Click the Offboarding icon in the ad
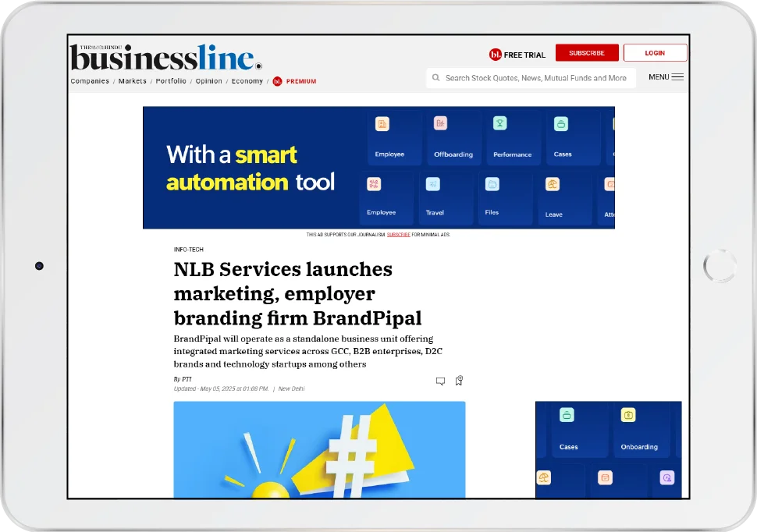757x532 pixels. pos(440,123)
